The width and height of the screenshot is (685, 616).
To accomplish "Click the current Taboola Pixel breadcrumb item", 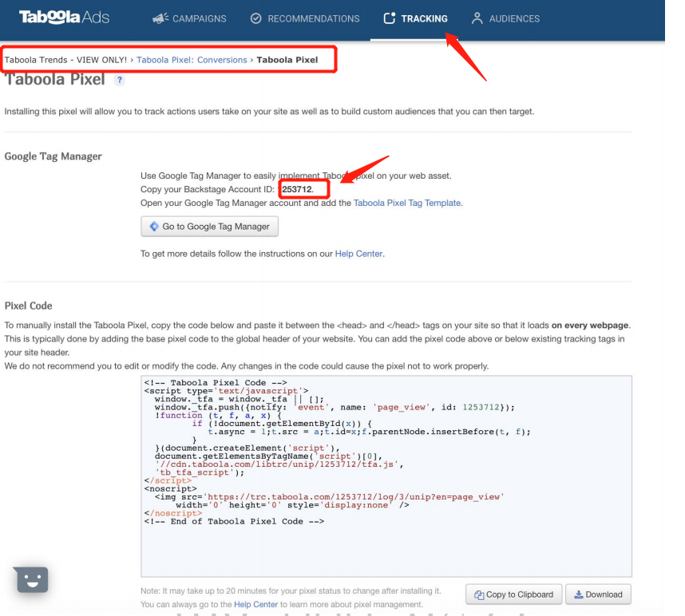I will point(287,60).
